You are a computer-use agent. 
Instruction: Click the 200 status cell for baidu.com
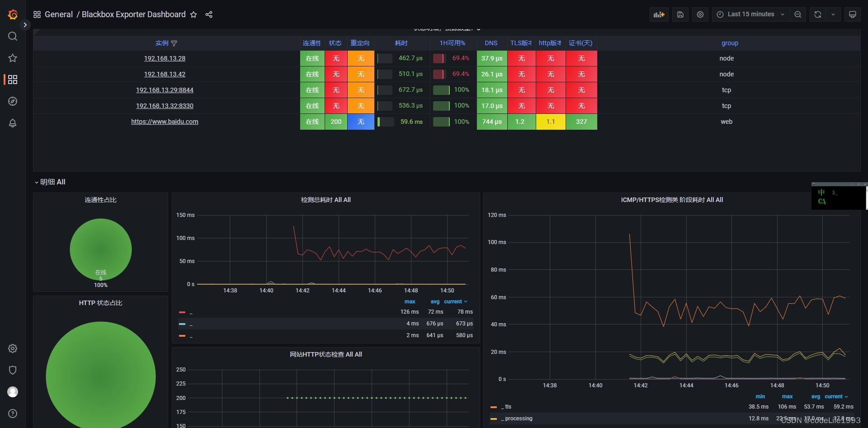336,122
